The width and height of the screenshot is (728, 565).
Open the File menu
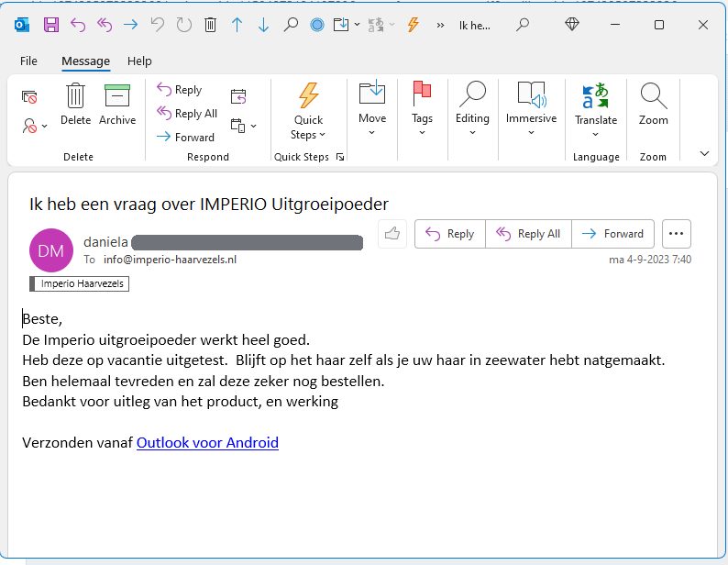pyautogui.click(x=28, y=61)
